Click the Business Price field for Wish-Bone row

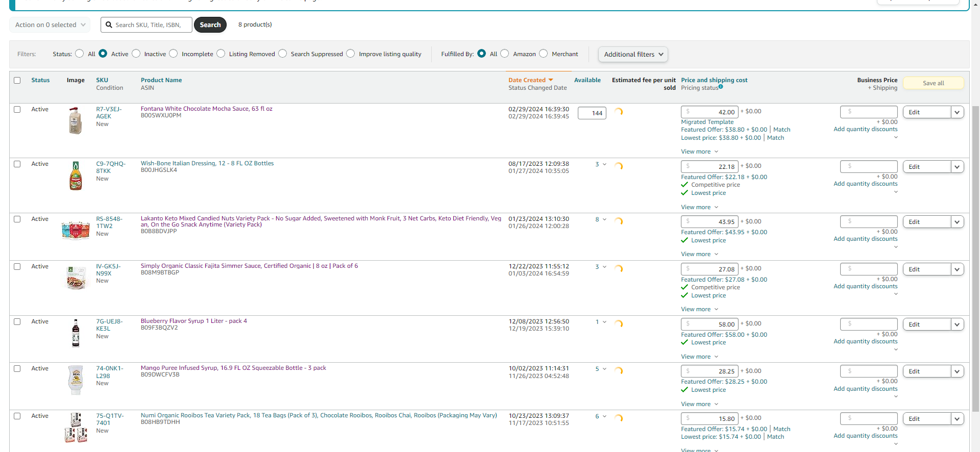869,166
